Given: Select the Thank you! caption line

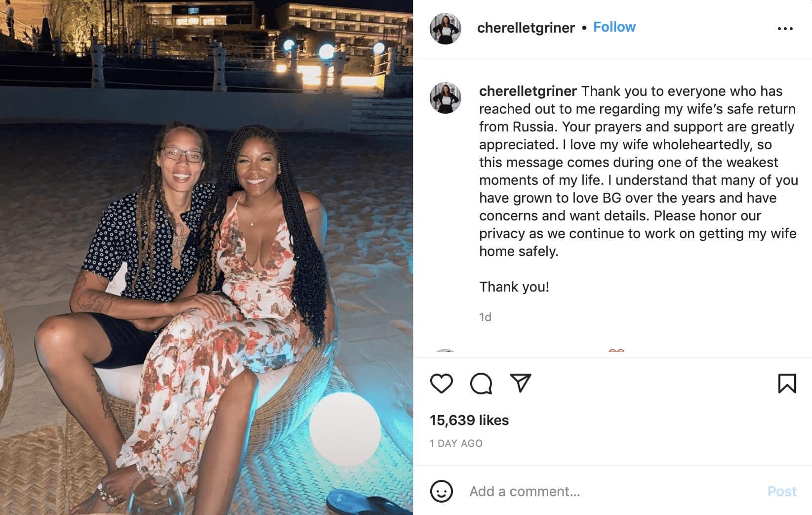Looking at the screenshot, I should click(x=514, y=287).
